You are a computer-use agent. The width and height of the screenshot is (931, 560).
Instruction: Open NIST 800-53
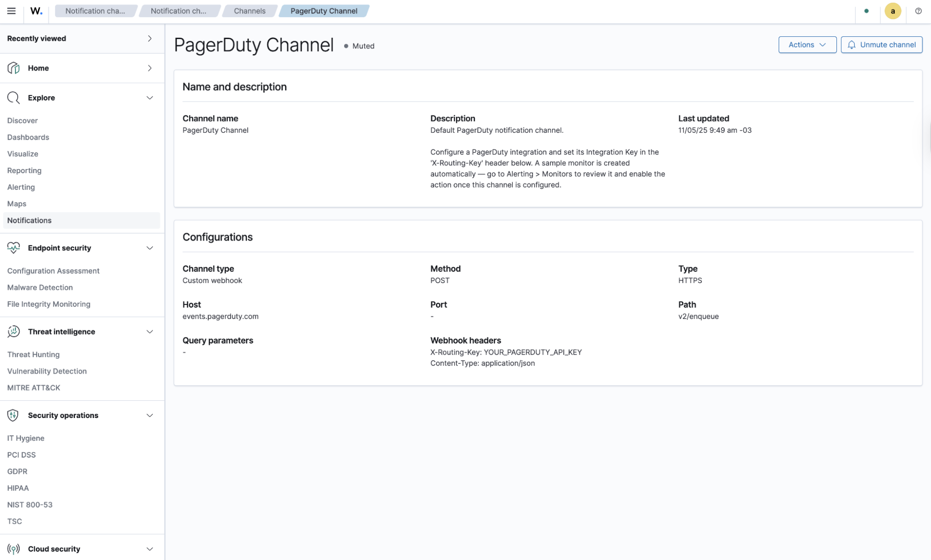pos(30,505)
